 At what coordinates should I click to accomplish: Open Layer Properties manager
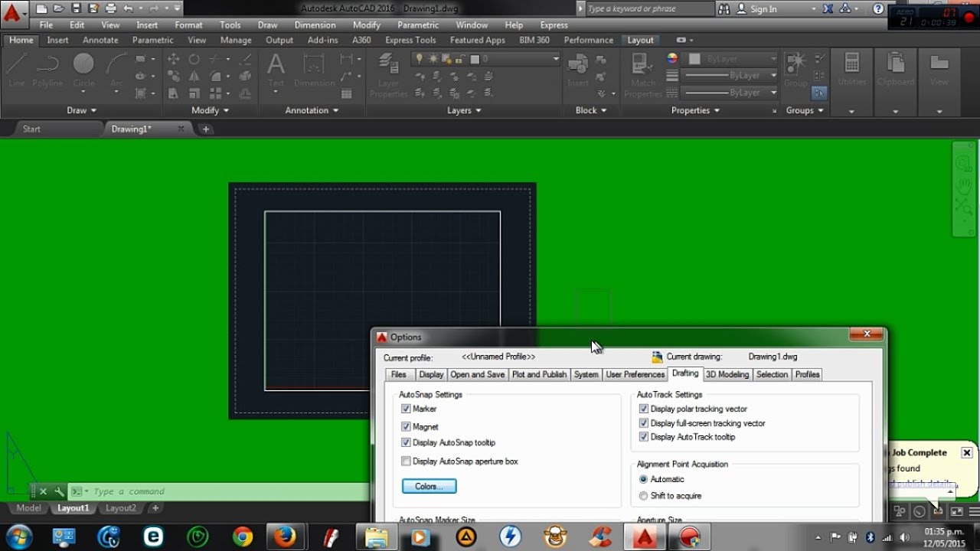pyautogui.click(x=388, y=74)
